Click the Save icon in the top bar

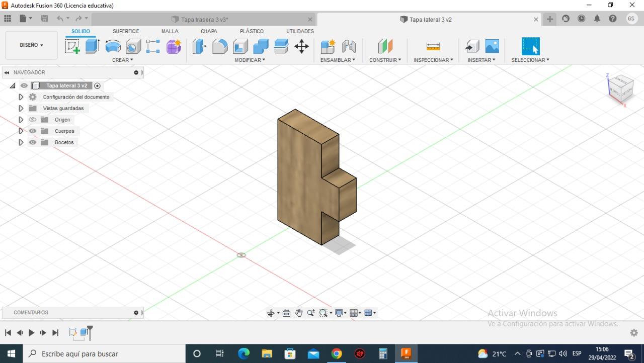[x=44, y=19]
